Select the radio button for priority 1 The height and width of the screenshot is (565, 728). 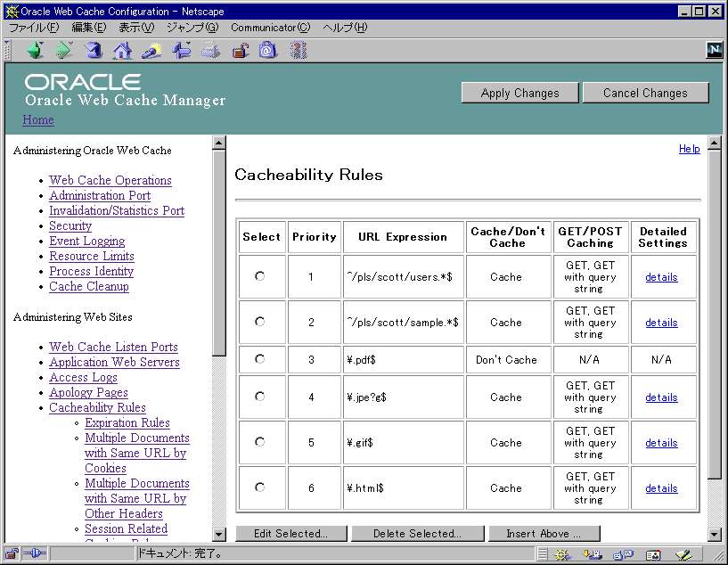[260, 276]
